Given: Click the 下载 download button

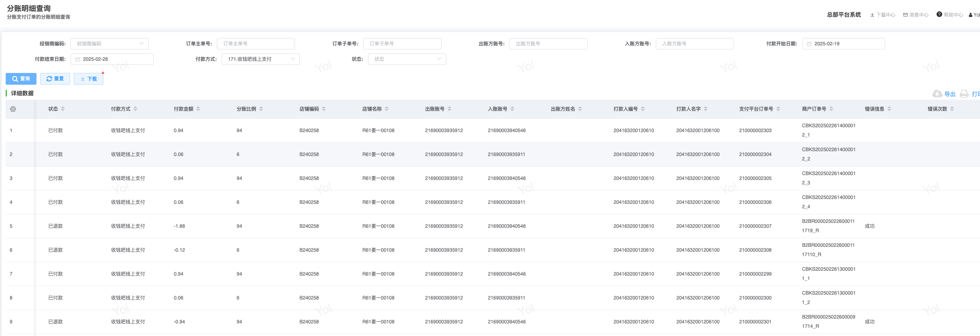Looking at the screenshot, I should tap(88, 79).
